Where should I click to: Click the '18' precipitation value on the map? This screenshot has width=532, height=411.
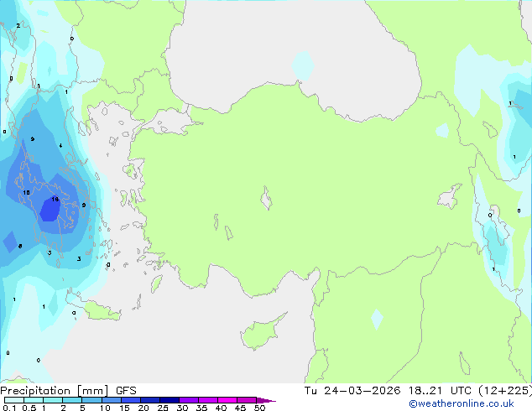(x=55, y=199)
